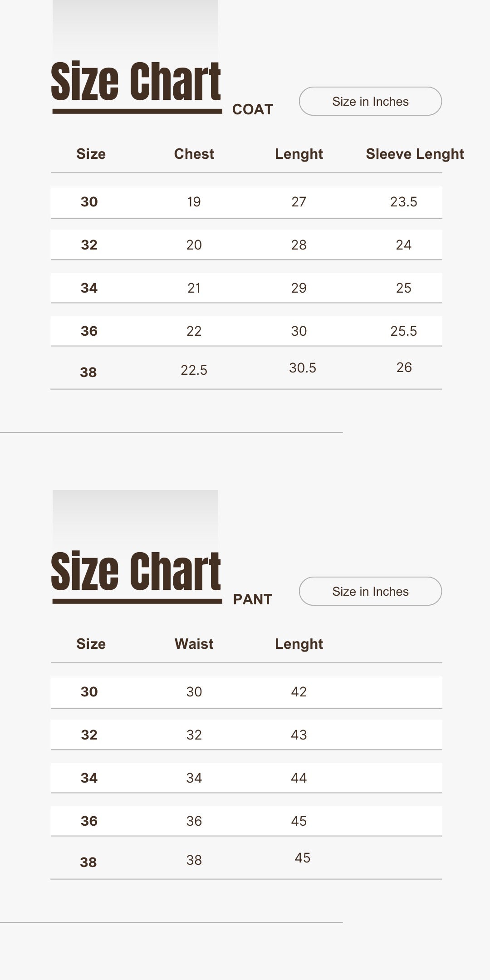Click the pant length value 44
490x980 pixels.
tap(299, 778)
